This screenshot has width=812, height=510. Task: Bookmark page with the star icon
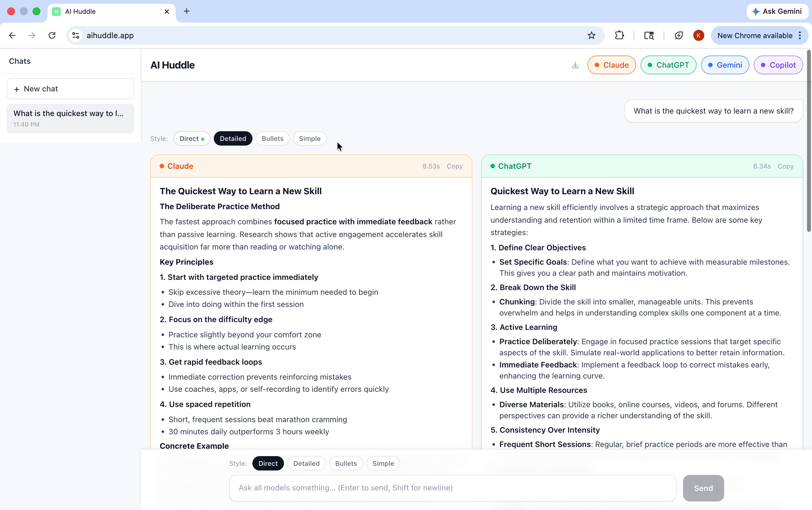pyautogui.click(x=592, y=35)
